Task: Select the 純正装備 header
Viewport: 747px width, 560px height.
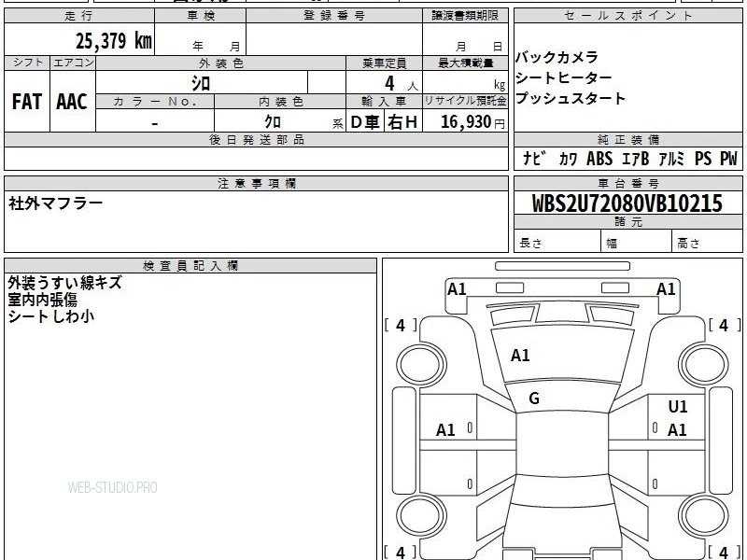Action: 628,140
